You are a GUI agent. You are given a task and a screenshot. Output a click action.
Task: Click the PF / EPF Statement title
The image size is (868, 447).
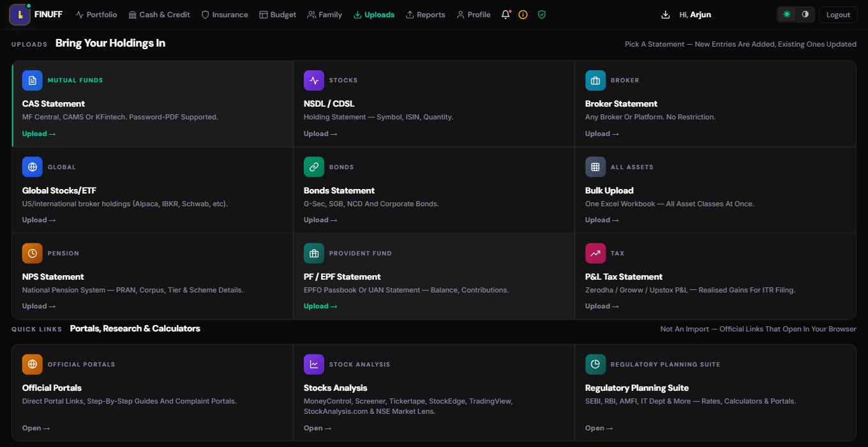click(x=342, y=277)
